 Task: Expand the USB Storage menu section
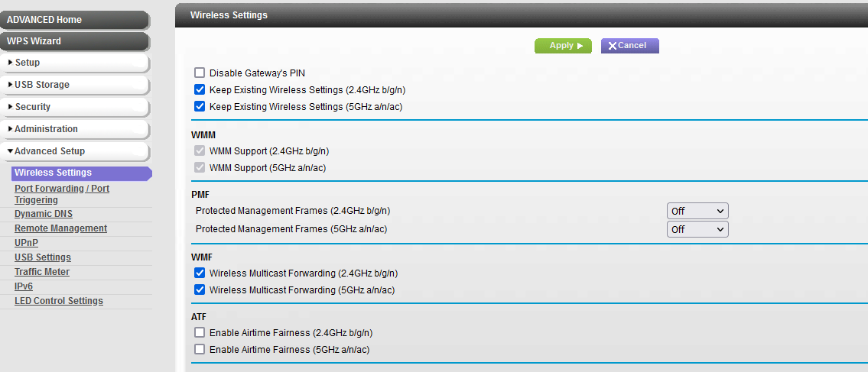(75, 85)
